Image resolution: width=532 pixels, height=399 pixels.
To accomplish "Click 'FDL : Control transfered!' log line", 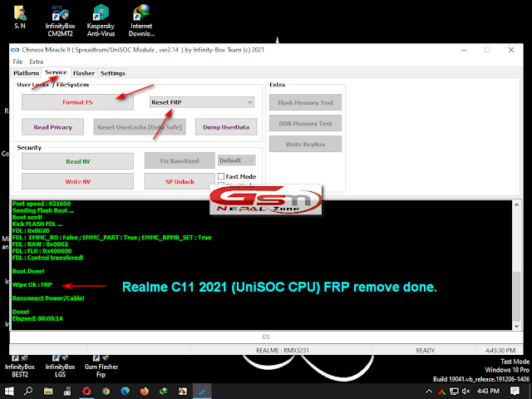I will tap(48, 258).
